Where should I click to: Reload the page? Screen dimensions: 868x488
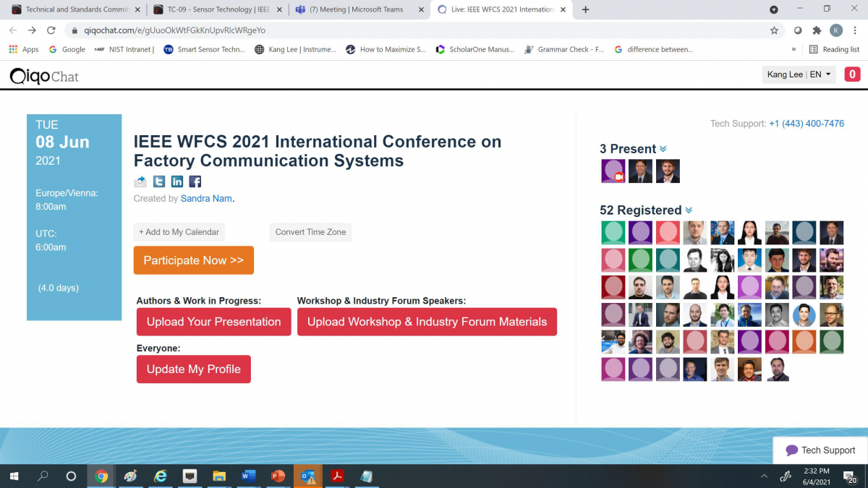(x=51, y=30)
